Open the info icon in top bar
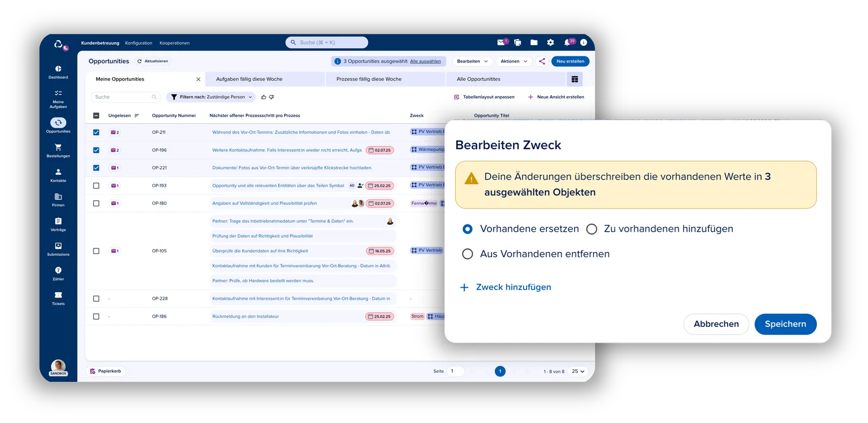Viewport: 868px width, 423px height. click(x=584, y=42)
